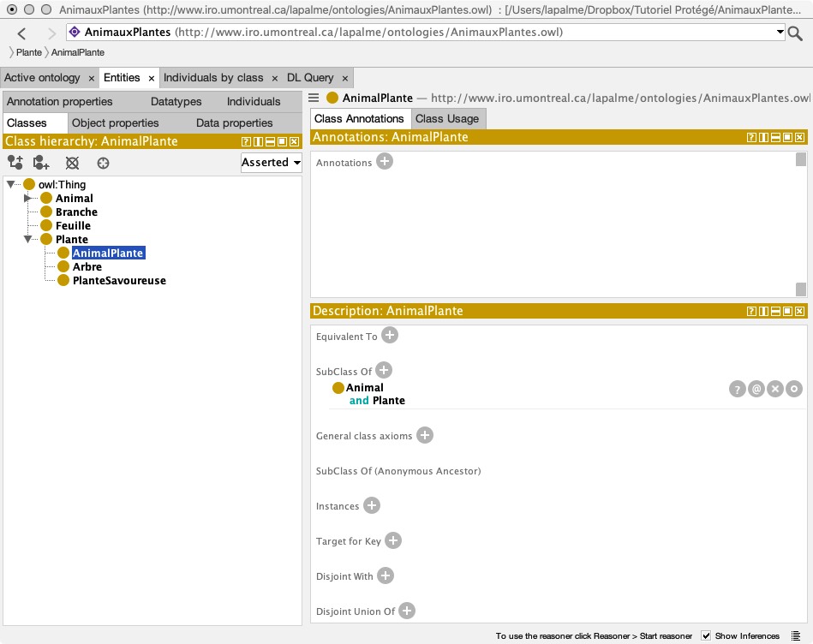The width and height of the screenshot is (813, 644).
Task: Add a new Disjoint With class
Action: tap(386, 576)
